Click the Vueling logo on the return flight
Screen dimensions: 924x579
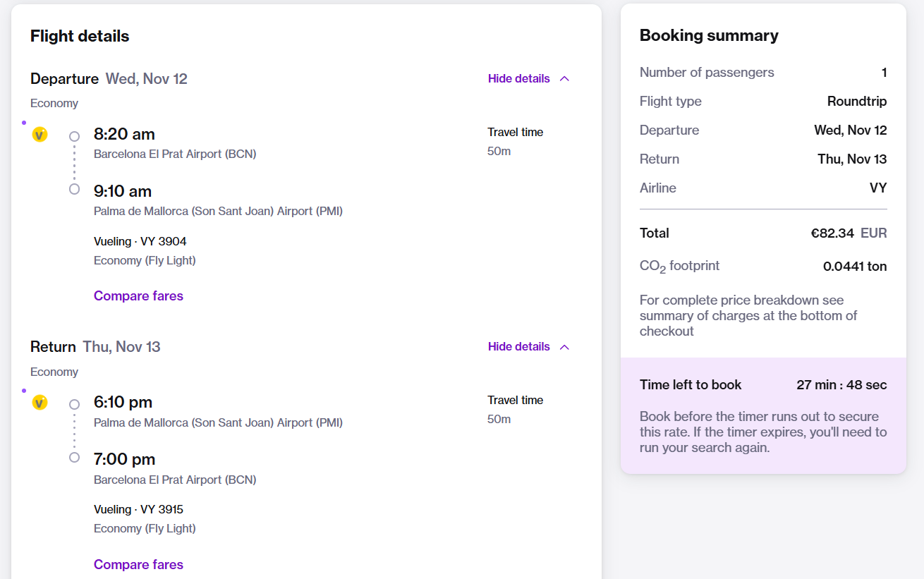pyautogui.click(x=39, y=403)
